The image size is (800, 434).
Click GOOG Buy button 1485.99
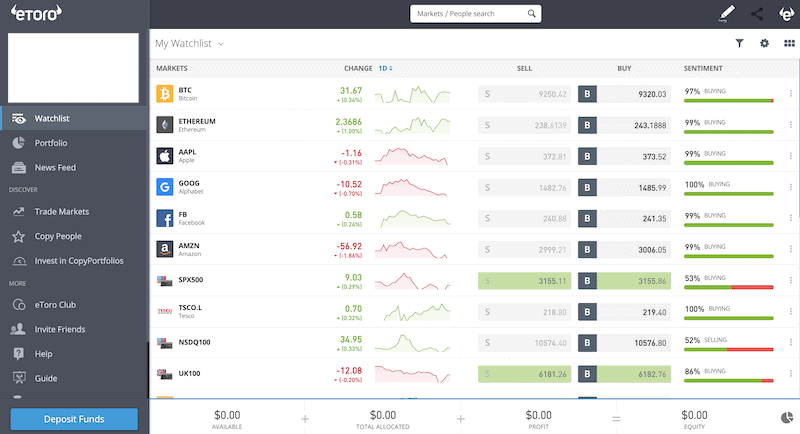click(624, 188)
